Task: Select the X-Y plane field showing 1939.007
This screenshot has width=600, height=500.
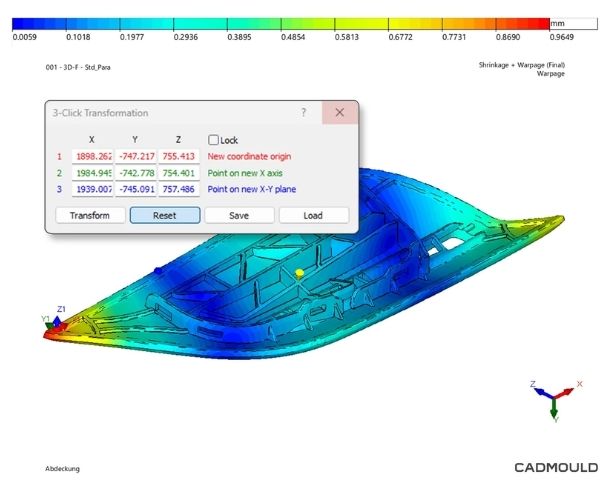Action: coord(91,189)
